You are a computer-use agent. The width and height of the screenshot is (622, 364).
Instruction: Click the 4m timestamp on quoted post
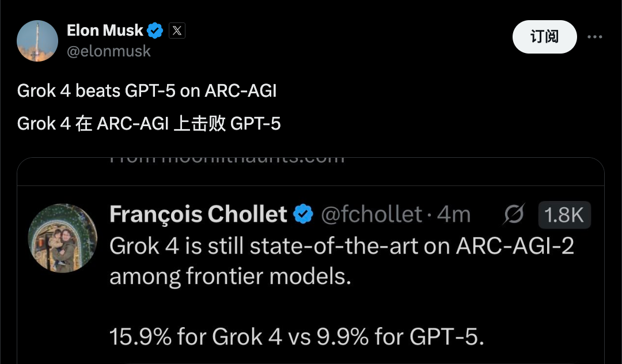pos(454,214)
